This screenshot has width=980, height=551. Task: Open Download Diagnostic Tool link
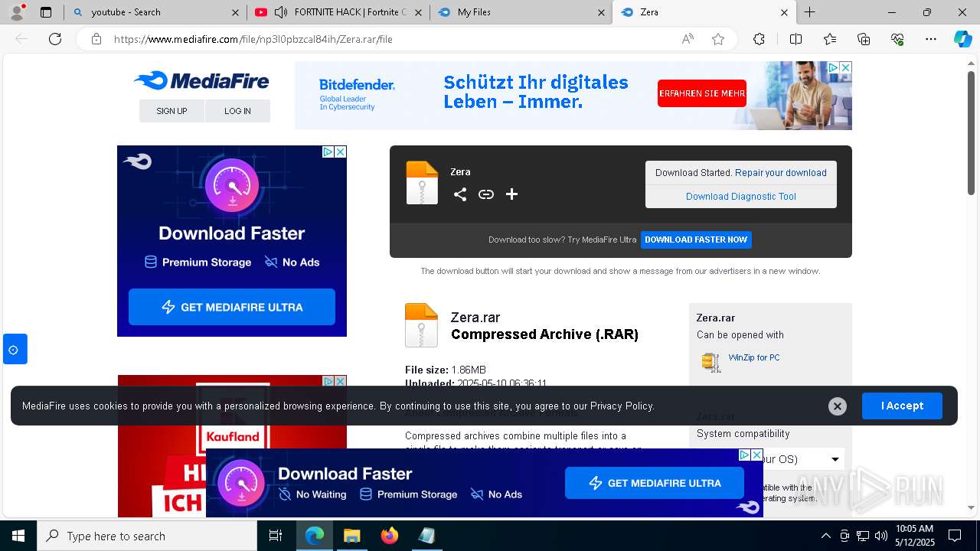[741, 197]
